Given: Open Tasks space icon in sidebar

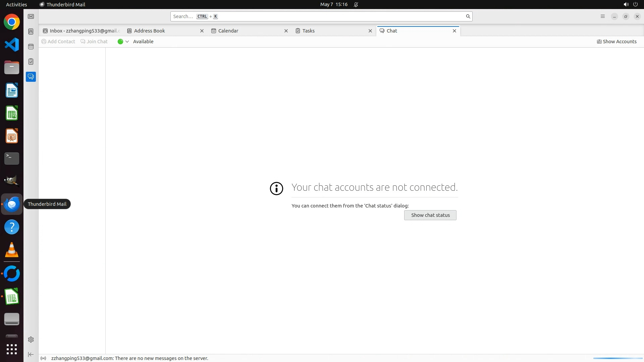Looking at the screenshot, I should click(x=31, y=62).
